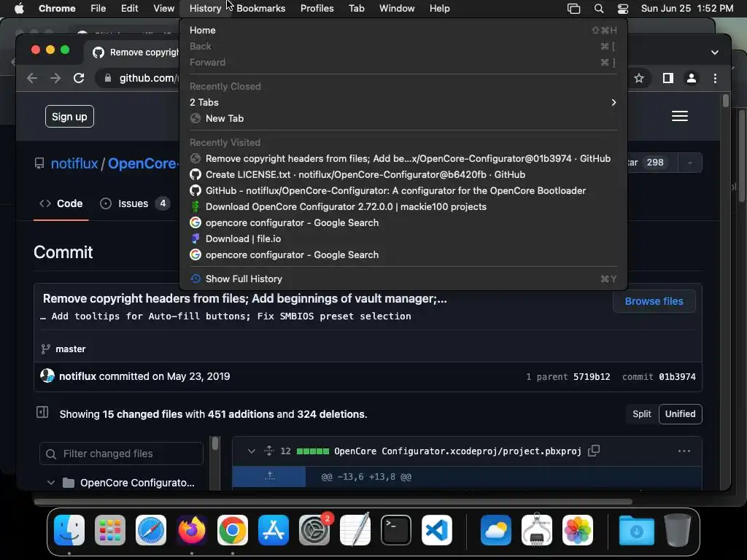Bookmark this page with star icon
The image size is (747, 560).
[639, 78]
